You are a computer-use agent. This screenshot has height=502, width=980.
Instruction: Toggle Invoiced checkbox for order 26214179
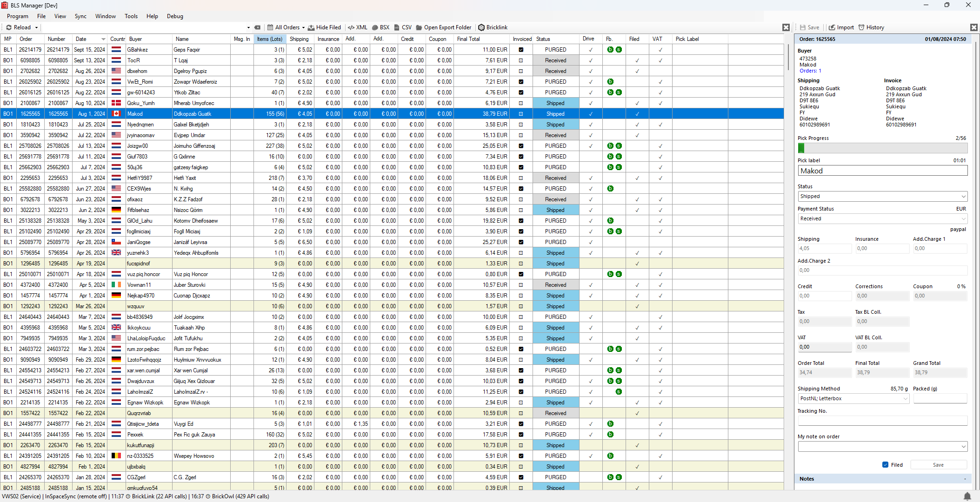(x=521, y=50)
